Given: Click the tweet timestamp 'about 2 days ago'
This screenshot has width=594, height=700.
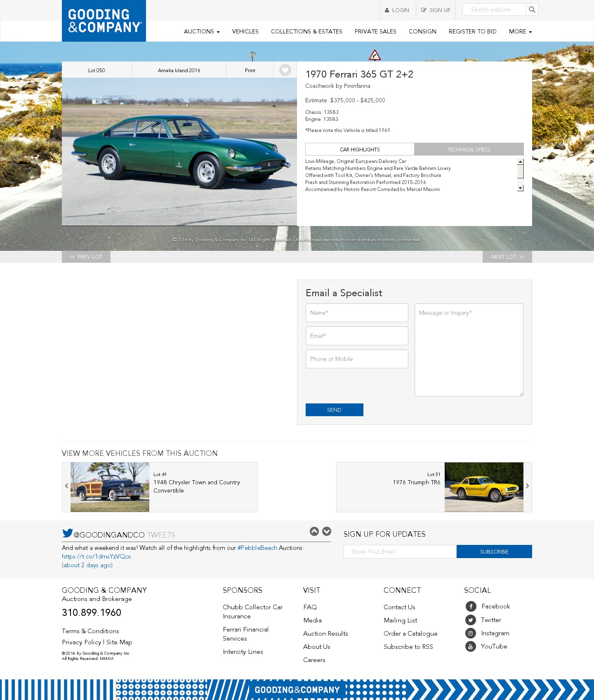Looking at the screenshot, I should point(87,565).
